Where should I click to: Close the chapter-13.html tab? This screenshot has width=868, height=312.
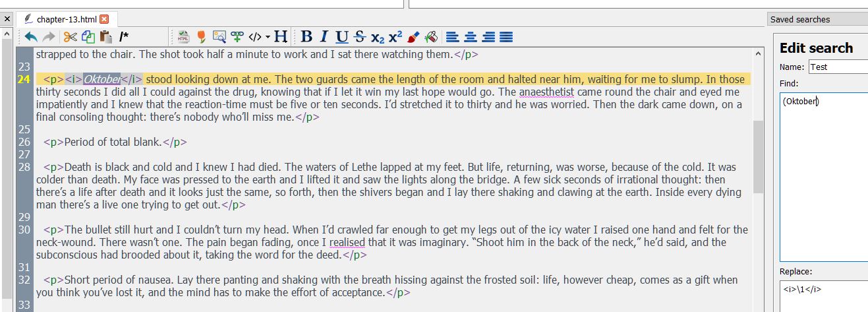point(104,19)
